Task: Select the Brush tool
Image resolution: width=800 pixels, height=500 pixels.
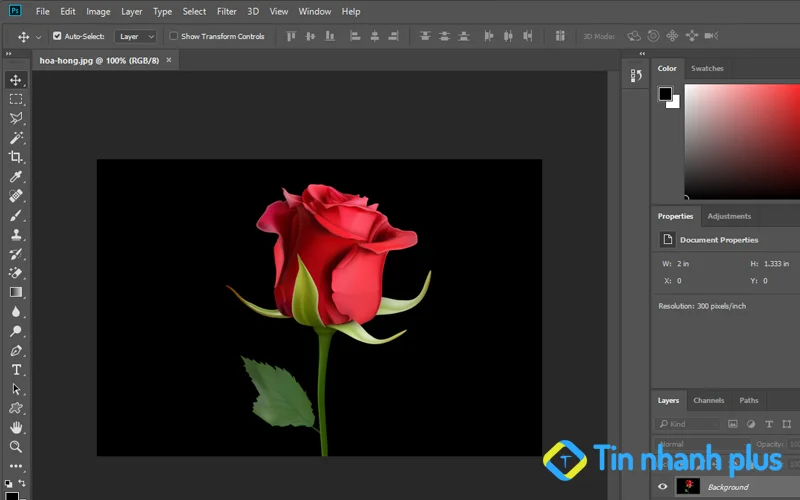Action: click(16, 215)
